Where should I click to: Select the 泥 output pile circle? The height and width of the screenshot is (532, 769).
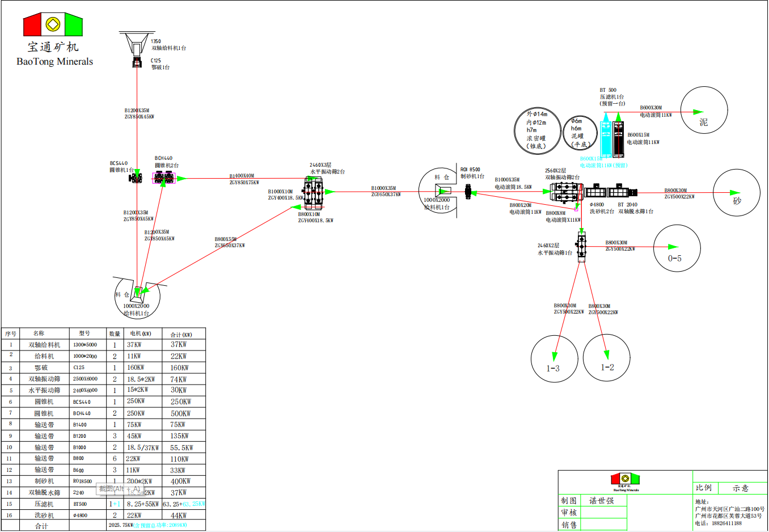click(x=704, y=111)
